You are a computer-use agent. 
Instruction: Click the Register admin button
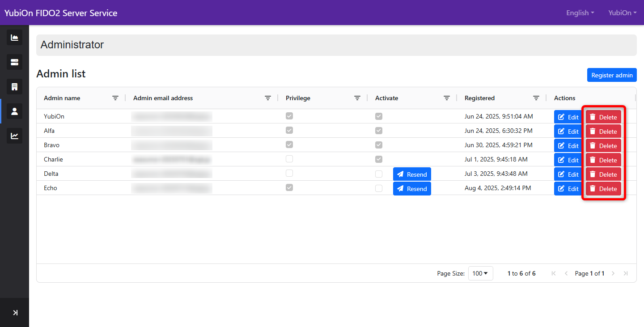point(612,75)
